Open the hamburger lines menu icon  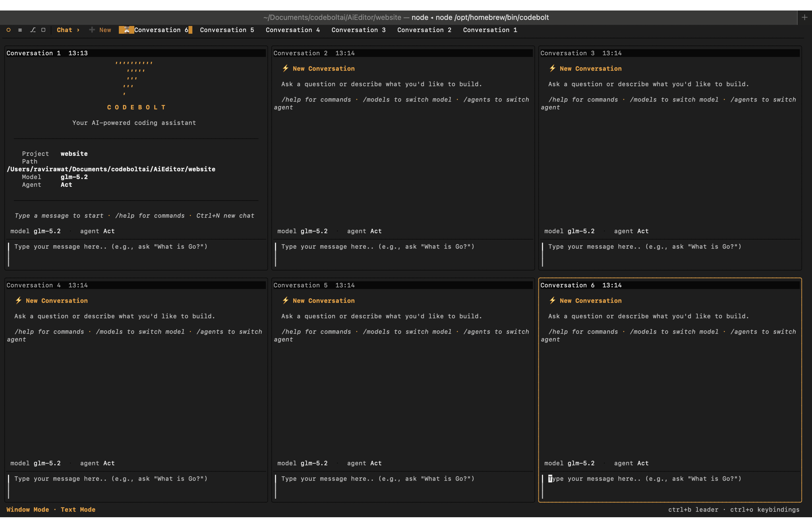point(20,30)
